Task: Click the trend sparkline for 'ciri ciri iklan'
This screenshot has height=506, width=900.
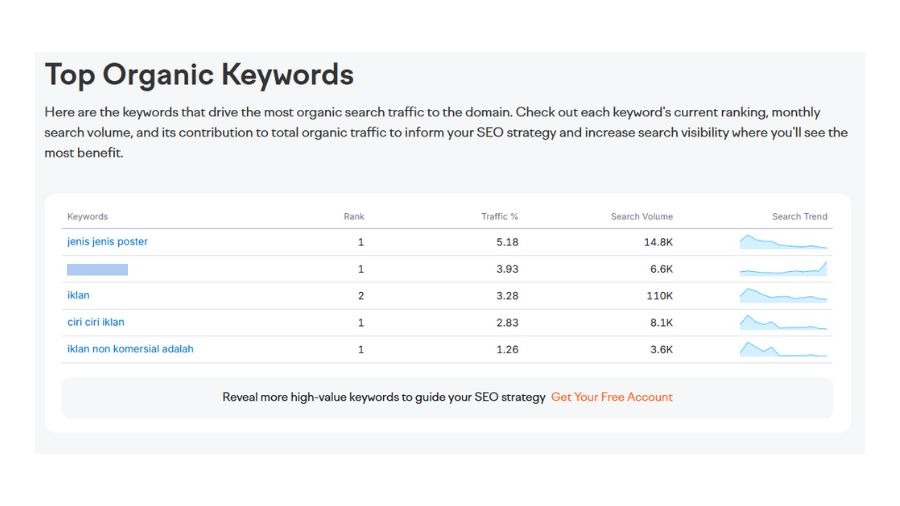Action: [783, 323]
